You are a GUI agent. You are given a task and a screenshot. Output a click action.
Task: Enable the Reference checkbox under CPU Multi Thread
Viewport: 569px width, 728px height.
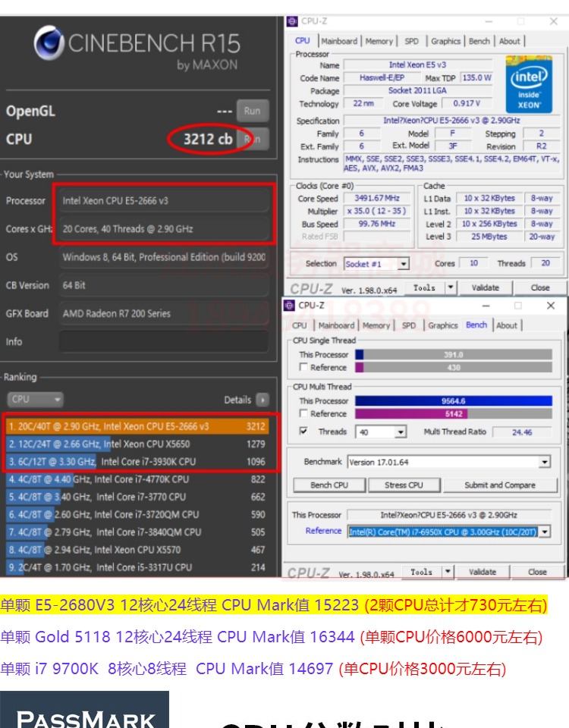point(303,414)
